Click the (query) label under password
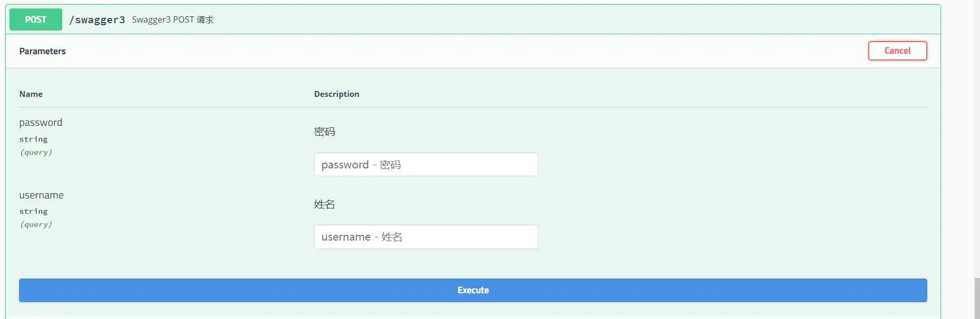980x319 pixels. pyautogui.click(x=36, y=153)
